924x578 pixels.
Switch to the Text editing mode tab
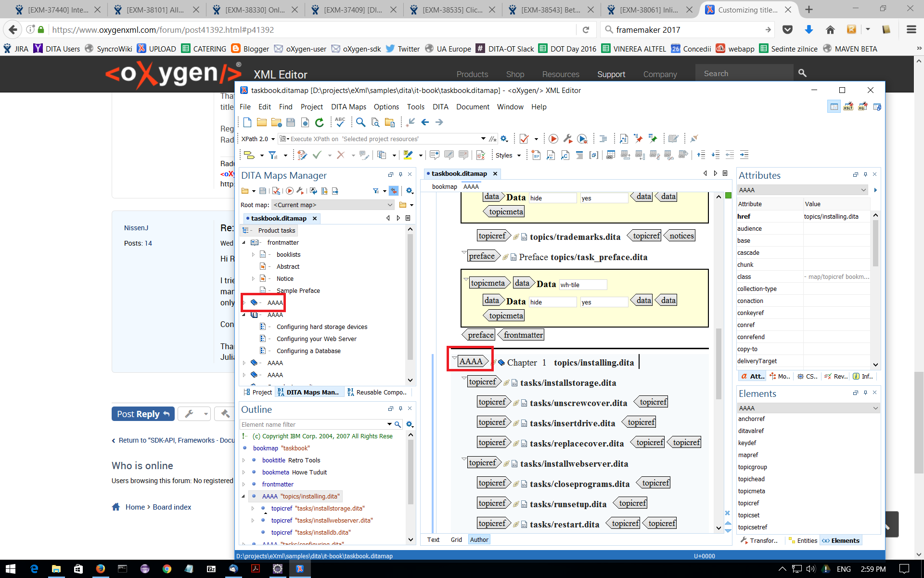(x=433, y=539)
